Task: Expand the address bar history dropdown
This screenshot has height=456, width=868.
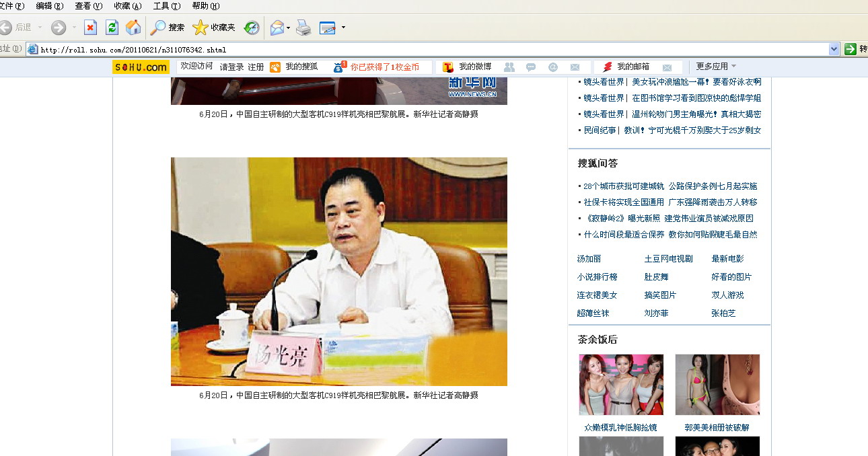Action: (834, 49)
